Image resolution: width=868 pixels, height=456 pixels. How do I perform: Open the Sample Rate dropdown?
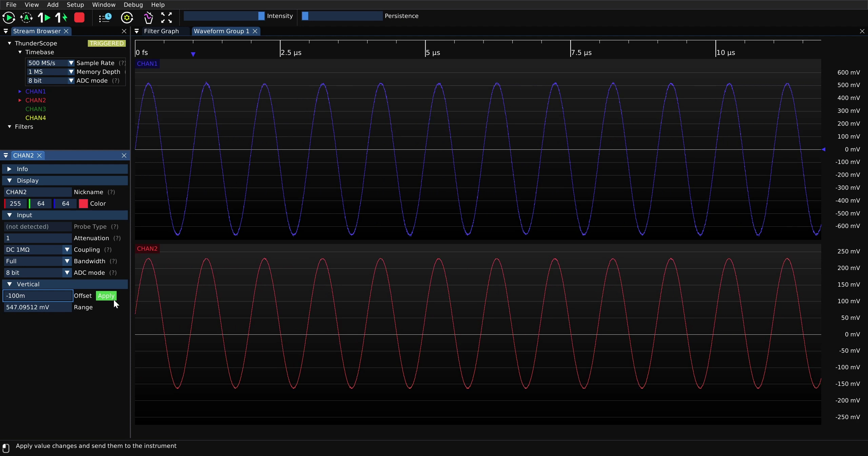point(51,63)
